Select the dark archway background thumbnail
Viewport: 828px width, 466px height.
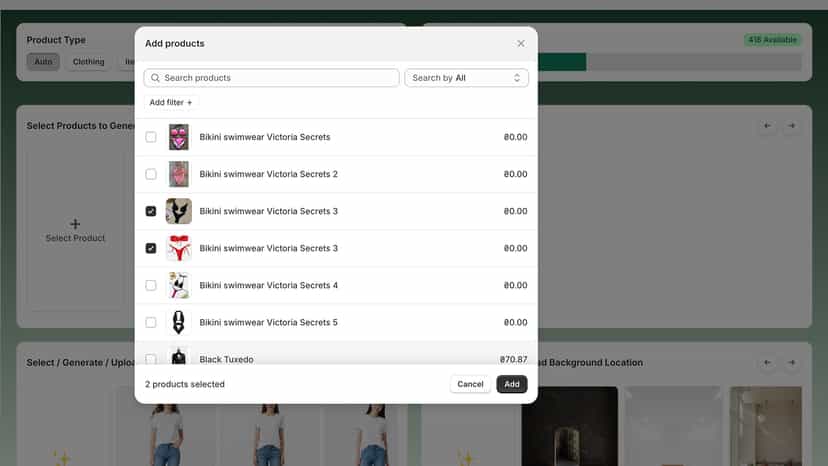coord(569,426)
